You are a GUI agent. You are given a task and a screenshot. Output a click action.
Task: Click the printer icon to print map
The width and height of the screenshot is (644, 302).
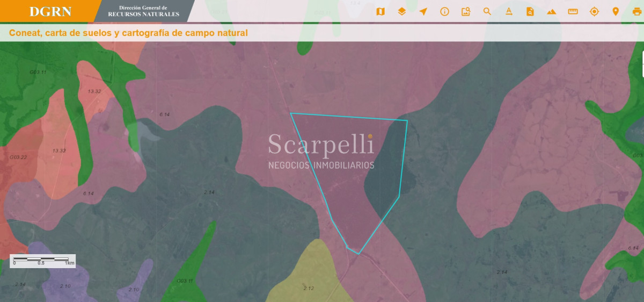tap(637, 11)
